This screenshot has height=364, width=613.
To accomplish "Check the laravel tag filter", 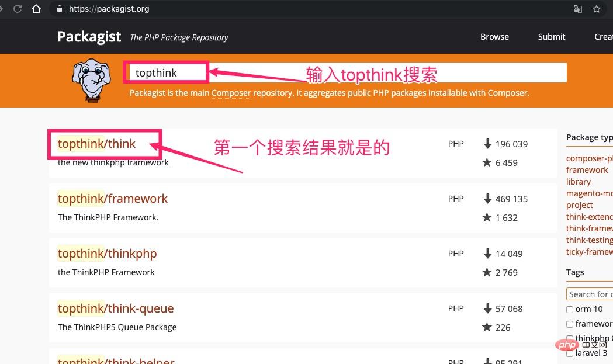I will tap(570, 353).
